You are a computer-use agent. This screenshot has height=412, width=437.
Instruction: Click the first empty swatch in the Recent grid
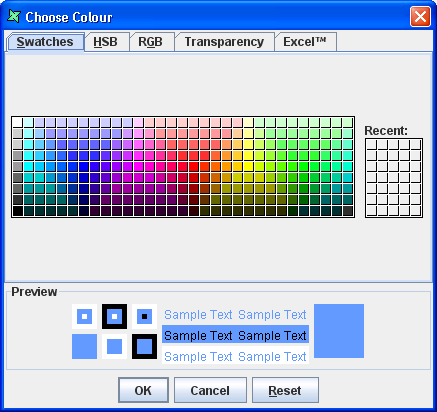[x=372, y=145]
